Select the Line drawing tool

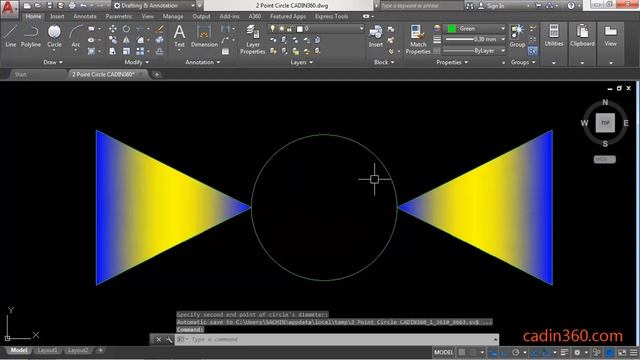(x=11, y=36)
